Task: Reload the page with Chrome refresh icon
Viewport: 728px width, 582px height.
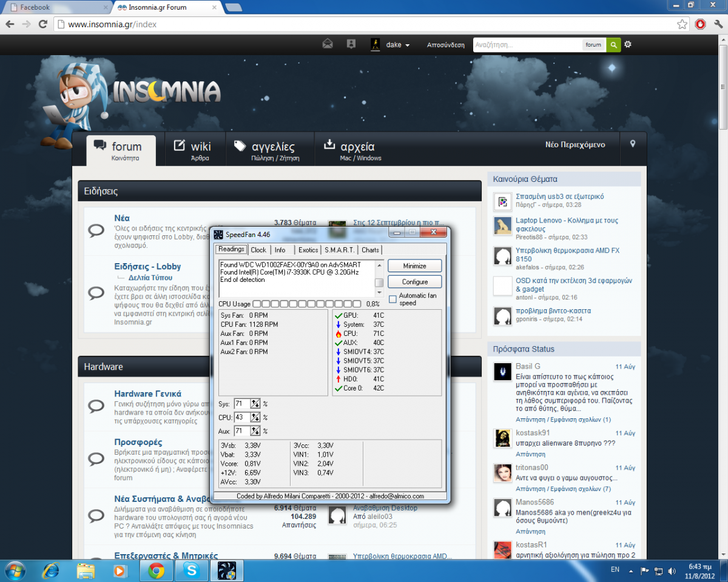Action: [x=42, y=24]
